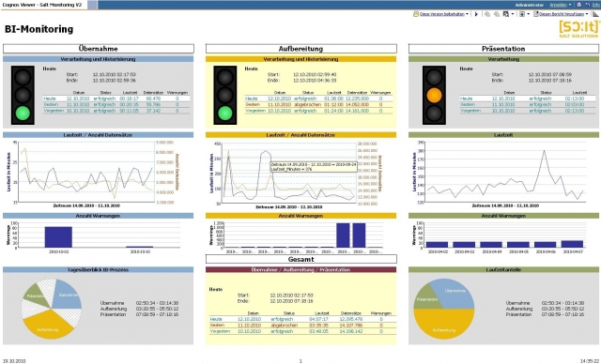Screen dimensions: 601x364
Task: Select the Cognos Viewer - Salt Monitoring tab
Action: point(44,5)
